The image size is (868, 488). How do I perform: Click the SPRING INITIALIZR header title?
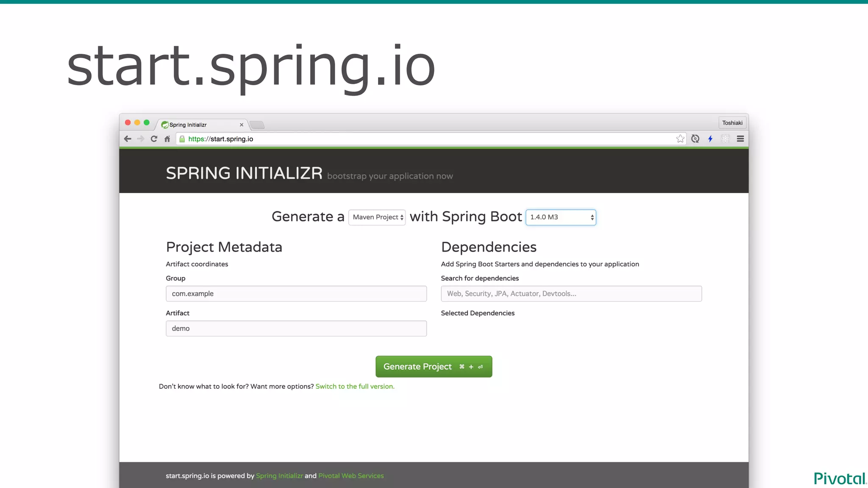coord(244,173)
